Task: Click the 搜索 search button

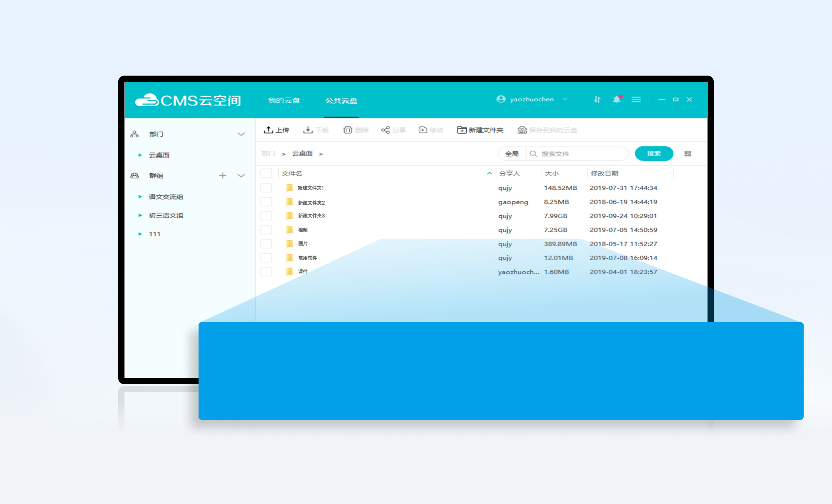Action: click(654, 154)
